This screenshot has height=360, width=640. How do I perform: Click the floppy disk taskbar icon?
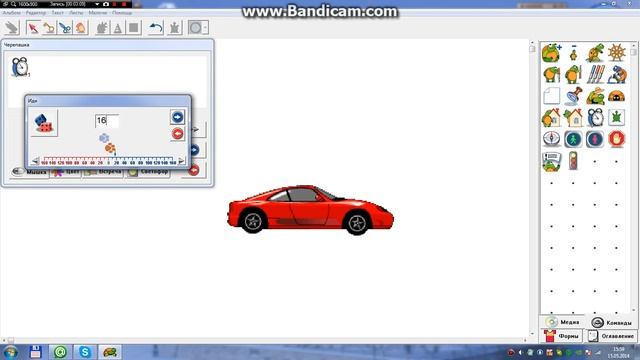[35, 352]
